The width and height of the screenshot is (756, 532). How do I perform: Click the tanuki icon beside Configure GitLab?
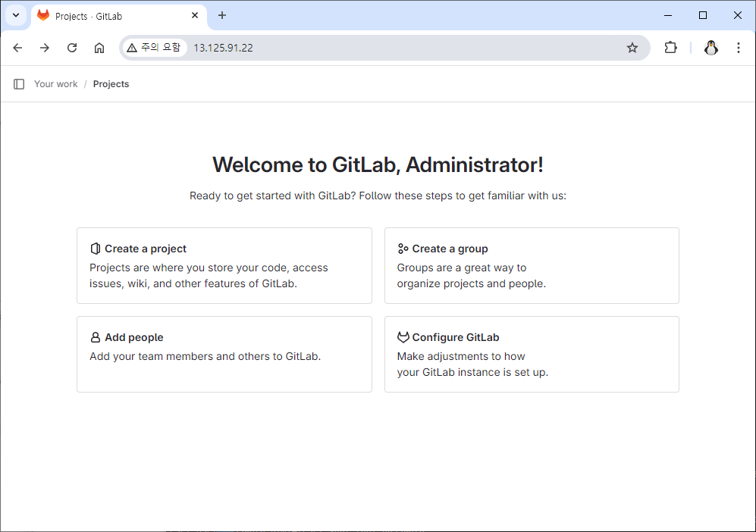coord(403,337)
